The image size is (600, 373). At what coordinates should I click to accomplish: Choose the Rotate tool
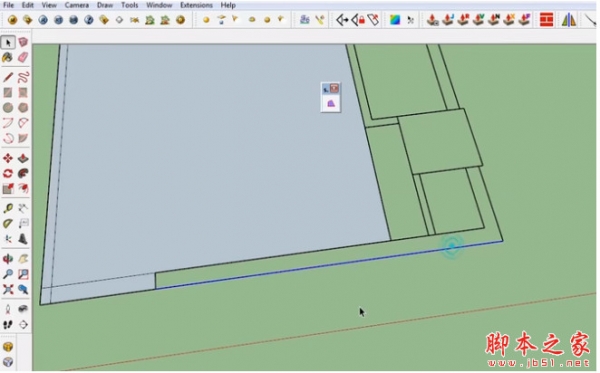[8, 173]
